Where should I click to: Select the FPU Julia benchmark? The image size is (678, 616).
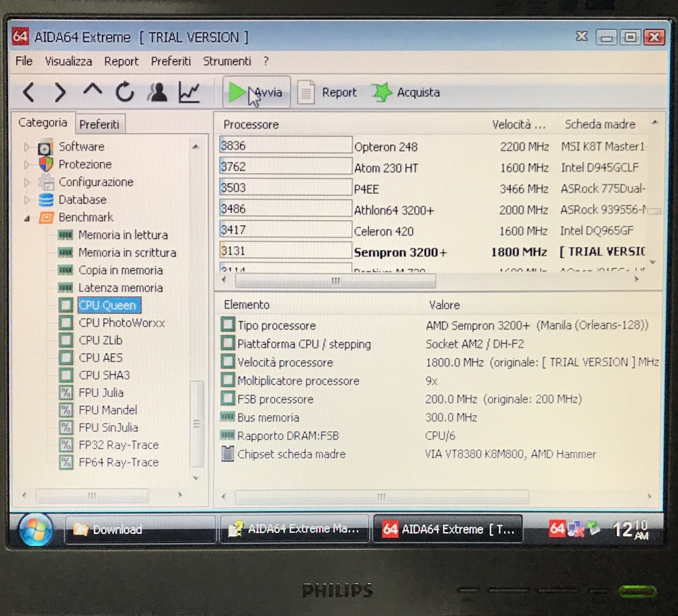101,393
